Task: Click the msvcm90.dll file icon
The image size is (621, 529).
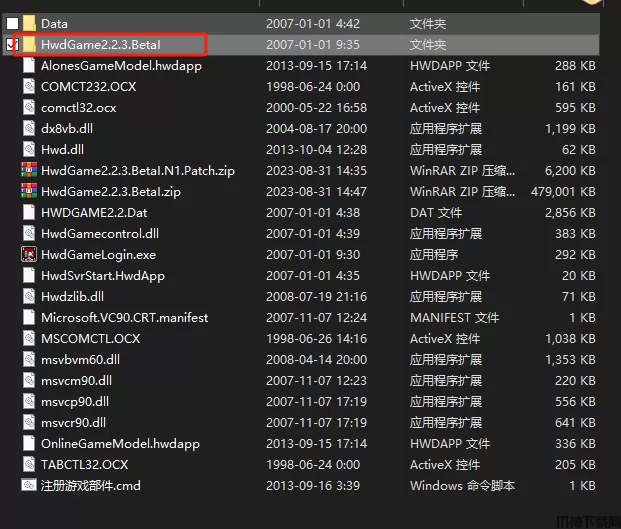Action: pyautogui.click(x=29, y=380)
